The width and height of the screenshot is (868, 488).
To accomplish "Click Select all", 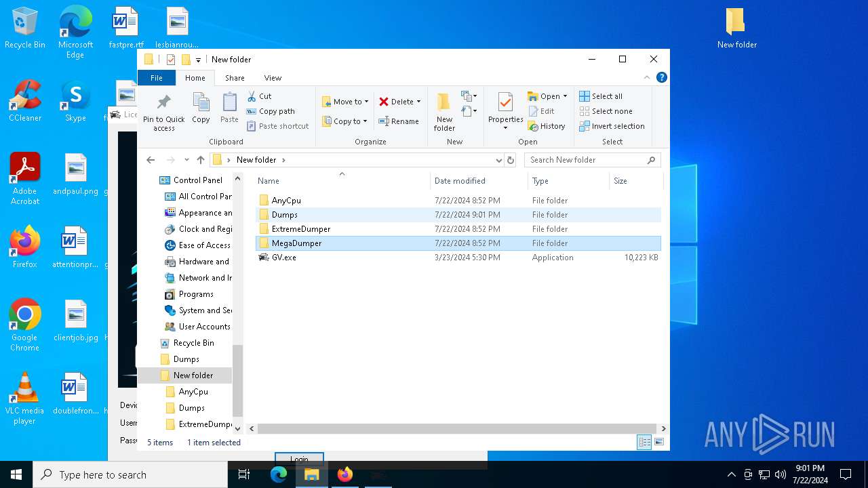I will point(601,96).
